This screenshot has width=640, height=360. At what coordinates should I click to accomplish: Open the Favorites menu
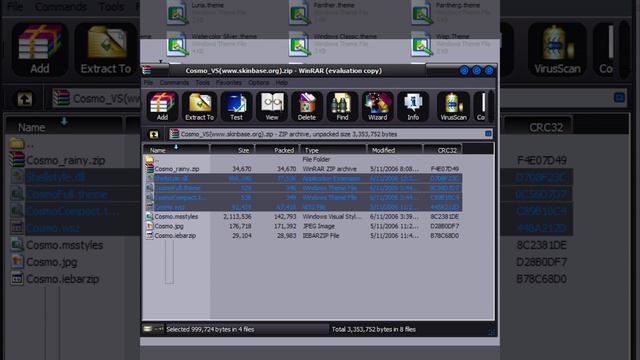[x=229, y=82]
